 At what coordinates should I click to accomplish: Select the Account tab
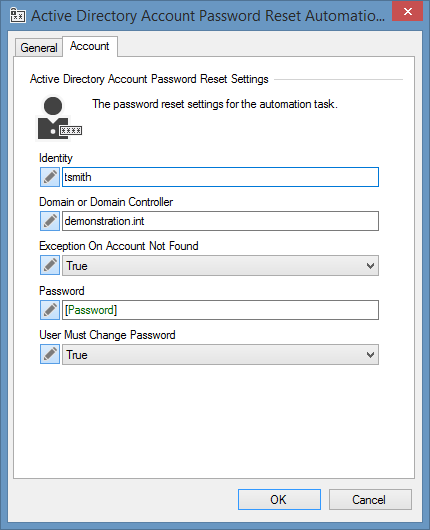click(90, 46)
